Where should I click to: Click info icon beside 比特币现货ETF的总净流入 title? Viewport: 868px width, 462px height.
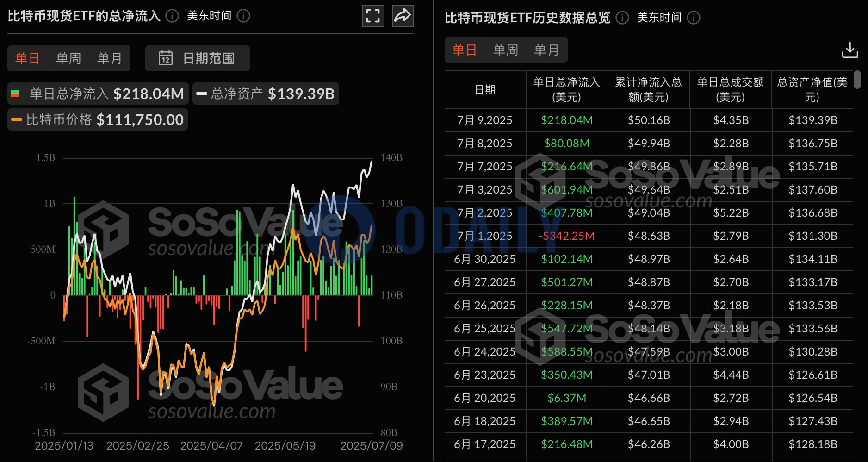coord(172,16)
